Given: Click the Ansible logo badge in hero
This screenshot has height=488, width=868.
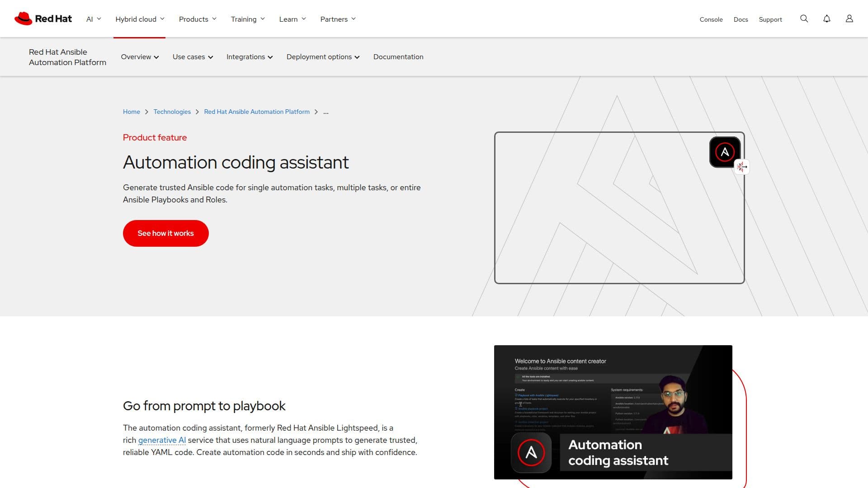Looking at the screenshot, I should [725, 152].
